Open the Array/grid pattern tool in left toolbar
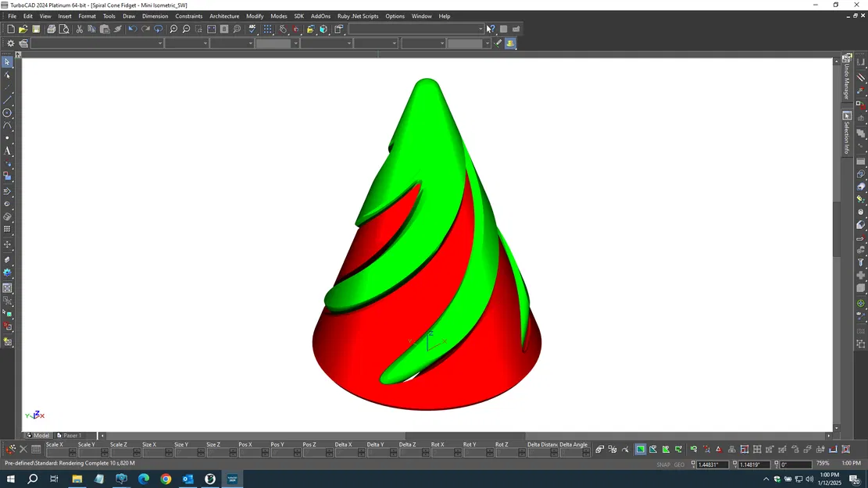Image resolution: width=868 pixels, height=488 pixels. coord(7,229)
